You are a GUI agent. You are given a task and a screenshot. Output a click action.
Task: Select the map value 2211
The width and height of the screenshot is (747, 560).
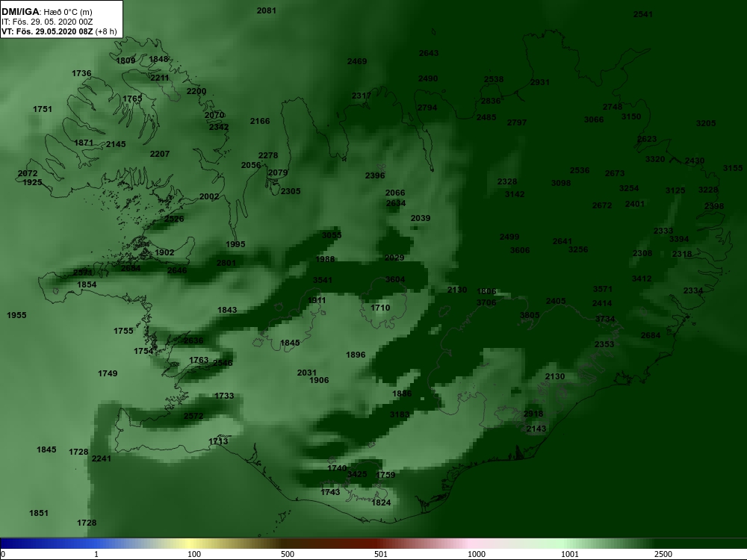coord(160,78)
